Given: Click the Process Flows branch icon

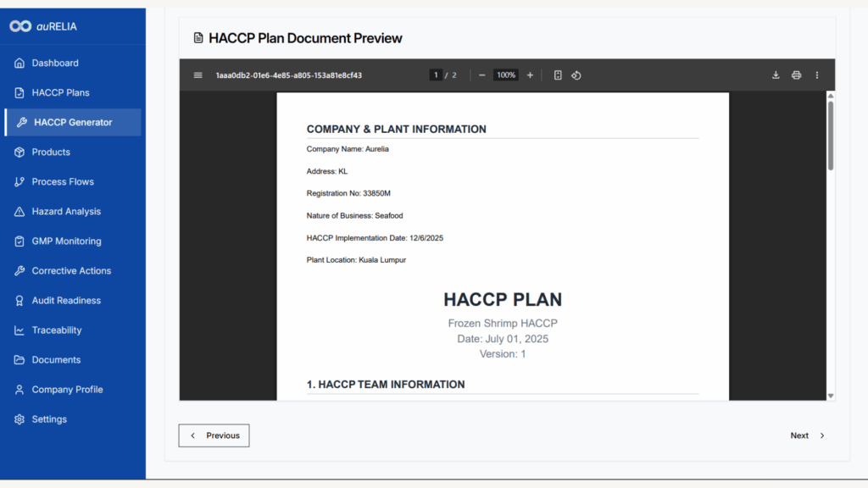Looking at the screenshot, I should 19,181.
